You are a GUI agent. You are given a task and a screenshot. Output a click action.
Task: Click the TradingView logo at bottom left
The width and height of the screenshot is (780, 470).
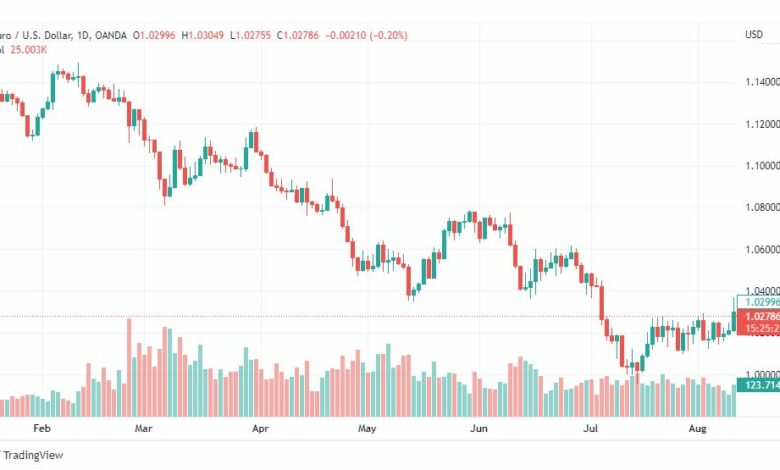(31, 455)
